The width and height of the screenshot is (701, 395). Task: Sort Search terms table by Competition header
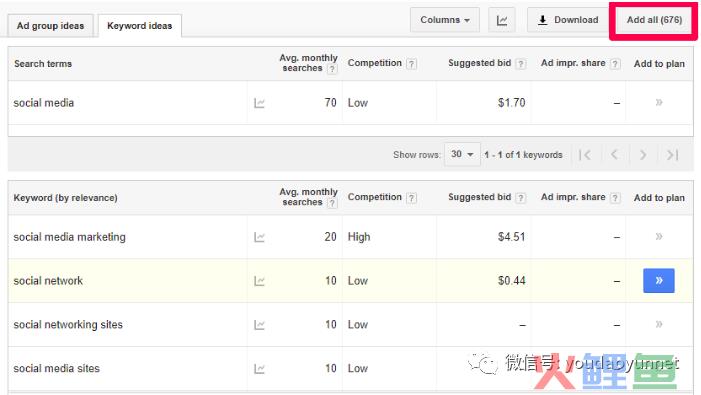point(375,63)
